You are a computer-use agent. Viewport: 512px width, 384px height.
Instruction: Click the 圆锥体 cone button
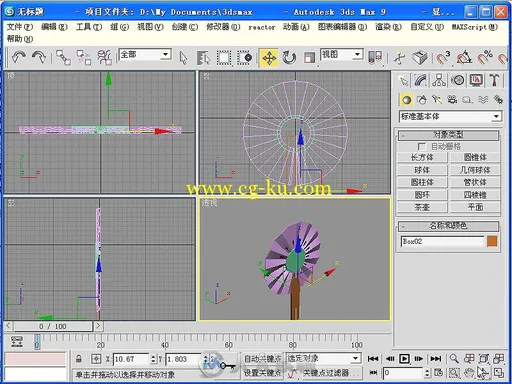475,157
